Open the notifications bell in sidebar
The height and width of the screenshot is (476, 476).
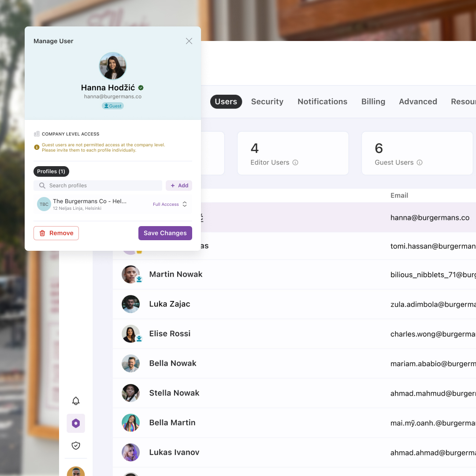[76, 401]
